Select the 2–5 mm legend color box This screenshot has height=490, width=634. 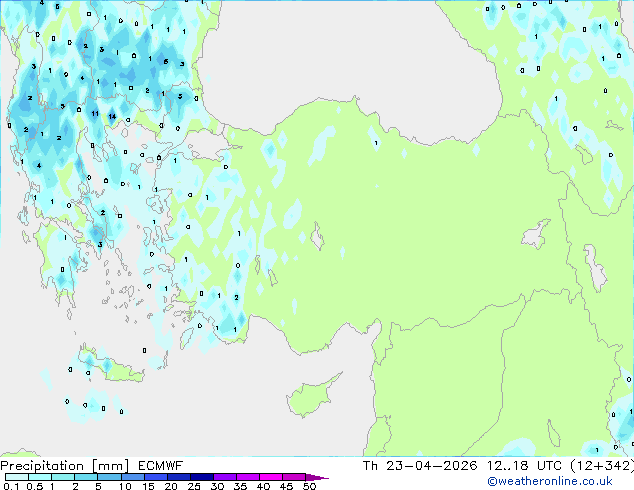[86, 477]
